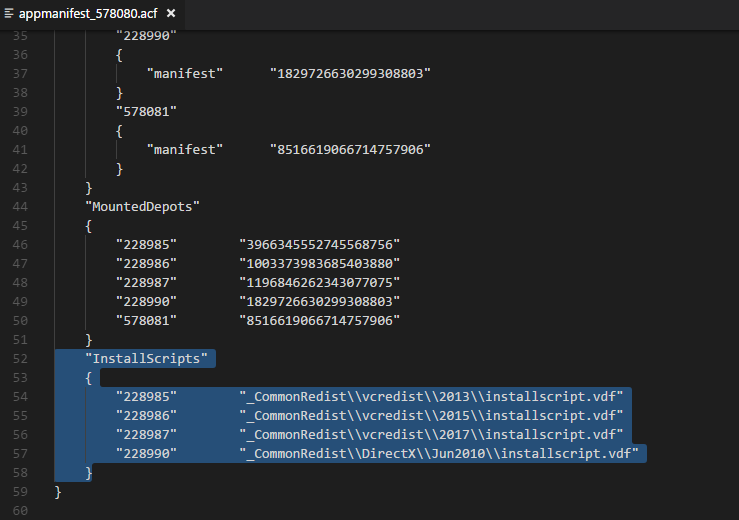Click line number 44 in the gutter

21,206
